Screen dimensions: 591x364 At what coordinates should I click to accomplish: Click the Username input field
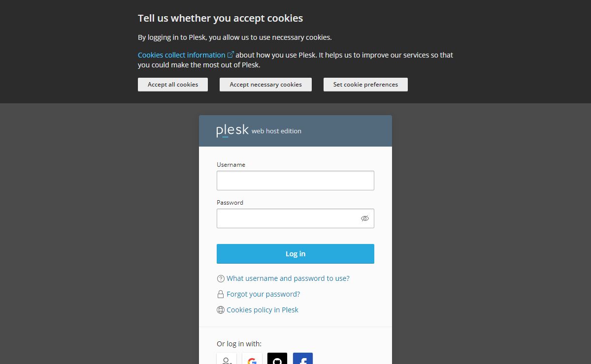[295, 181]
